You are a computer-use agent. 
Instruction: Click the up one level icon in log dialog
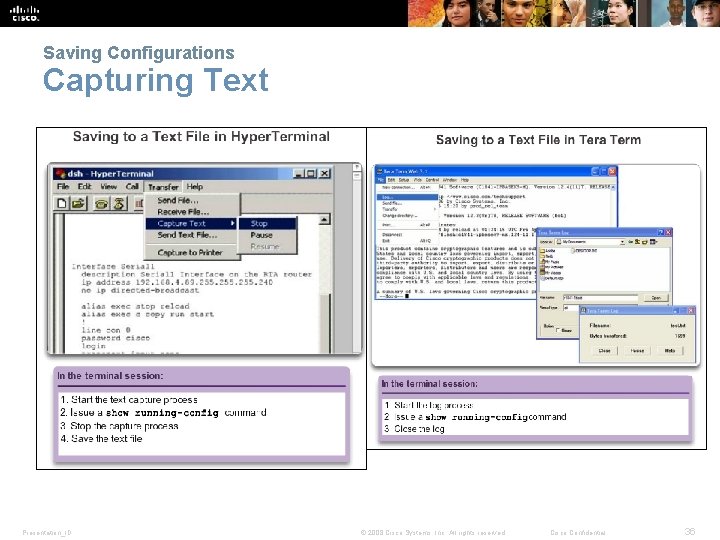[x=637, y=242]
